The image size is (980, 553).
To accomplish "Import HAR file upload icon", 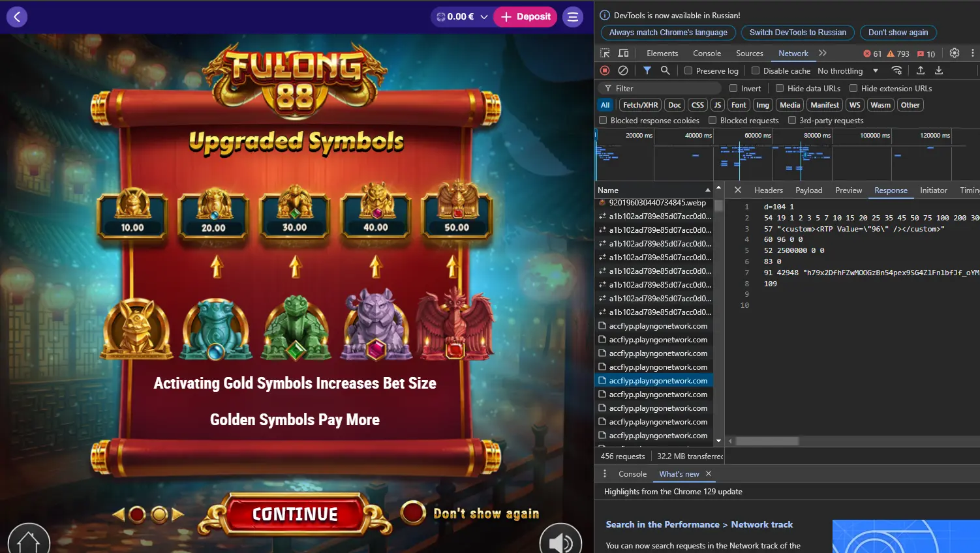I will (921, 70).
